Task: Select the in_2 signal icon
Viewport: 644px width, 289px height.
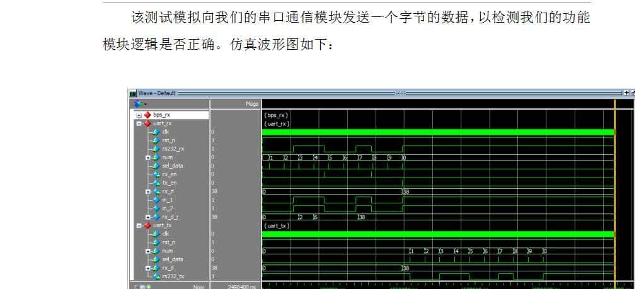Action: click(156, 208)
